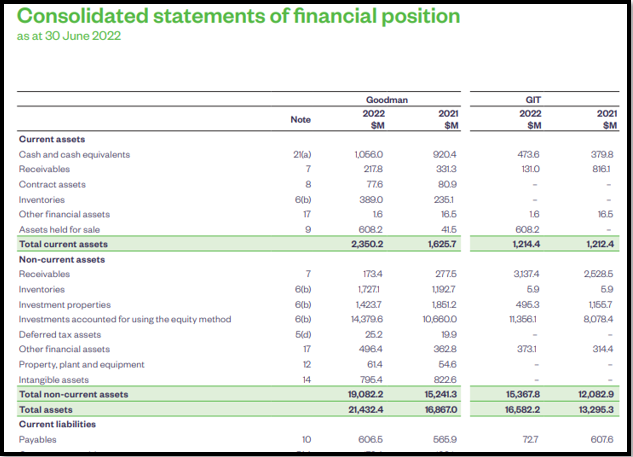Select 'Property, plant and equipment' row label
The width and height of the screenshot is (633, 457).
(82, 365)
